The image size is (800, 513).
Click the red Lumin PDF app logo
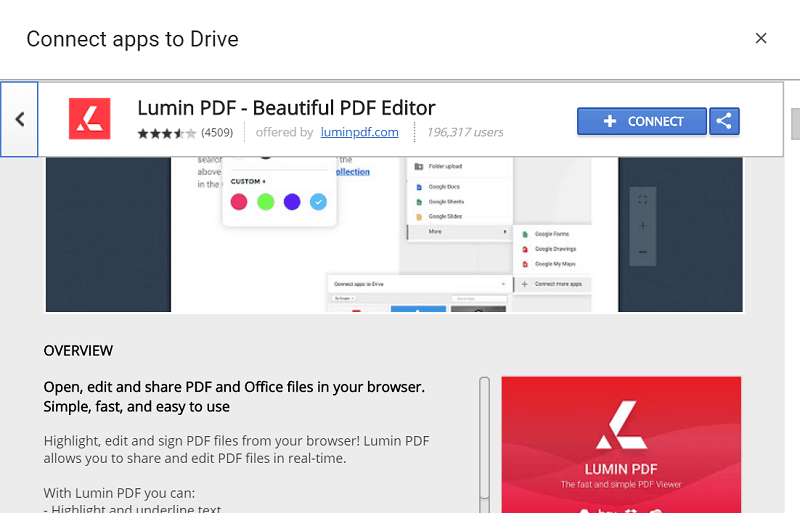pyautogui.click(x=89, y=118)
